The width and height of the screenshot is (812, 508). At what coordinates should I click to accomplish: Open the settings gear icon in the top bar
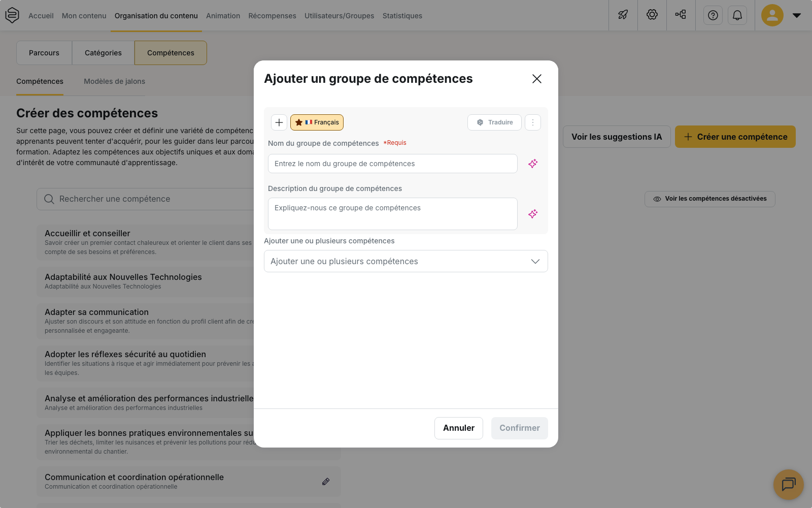point(652,15)
